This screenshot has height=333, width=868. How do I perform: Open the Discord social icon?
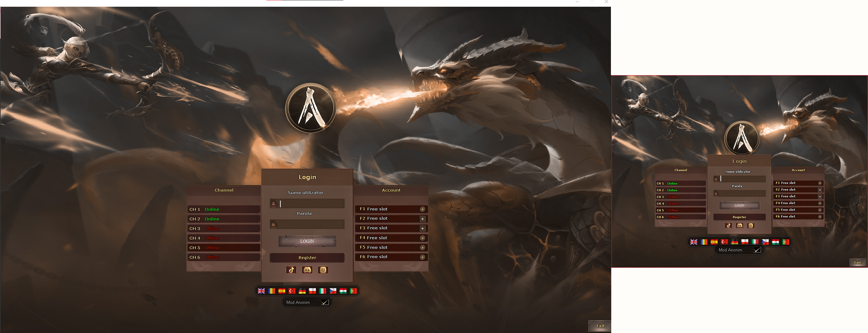click(x=307, y=270)
